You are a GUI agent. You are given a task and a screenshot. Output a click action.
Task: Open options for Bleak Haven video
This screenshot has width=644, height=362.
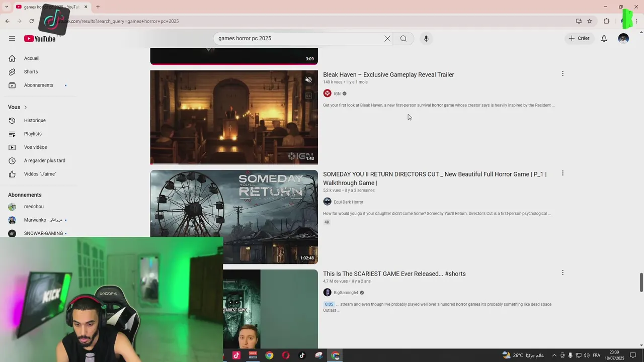(x=562, y=73)
